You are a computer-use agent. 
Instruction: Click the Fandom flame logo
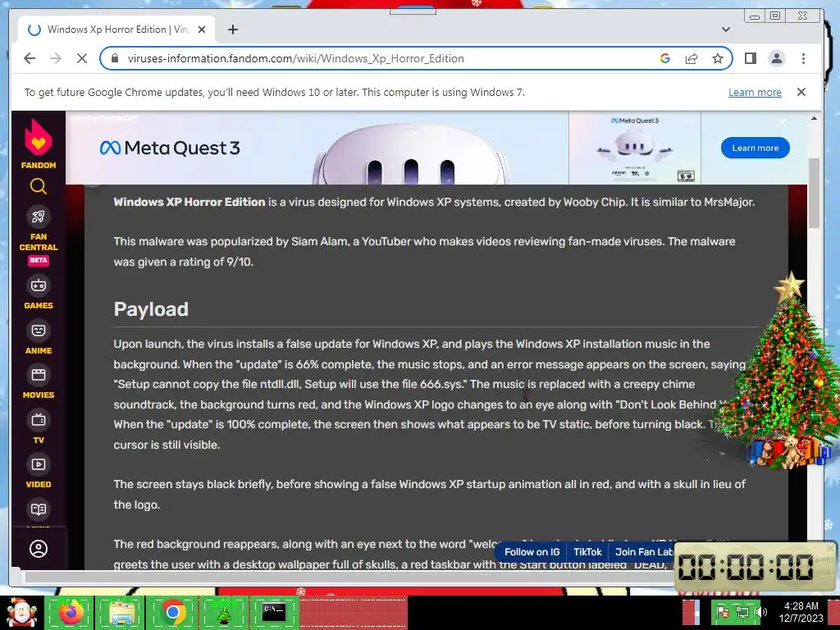(x=38, y=137)
